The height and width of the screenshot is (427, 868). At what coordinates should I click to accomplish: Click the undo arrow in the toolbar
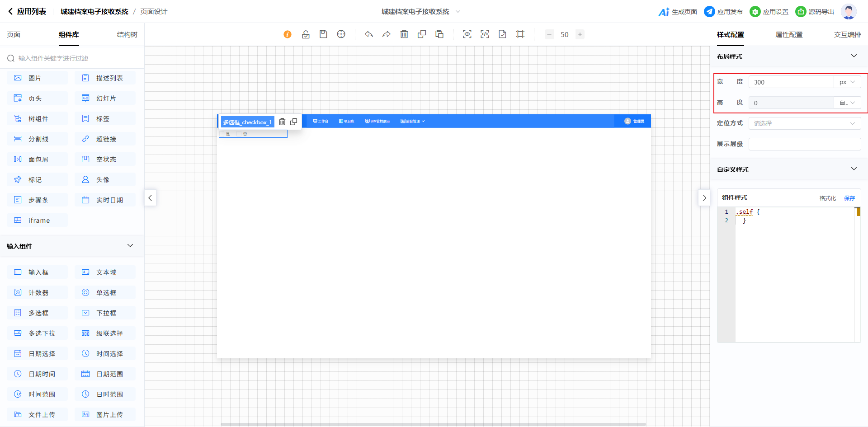(369, 34)
